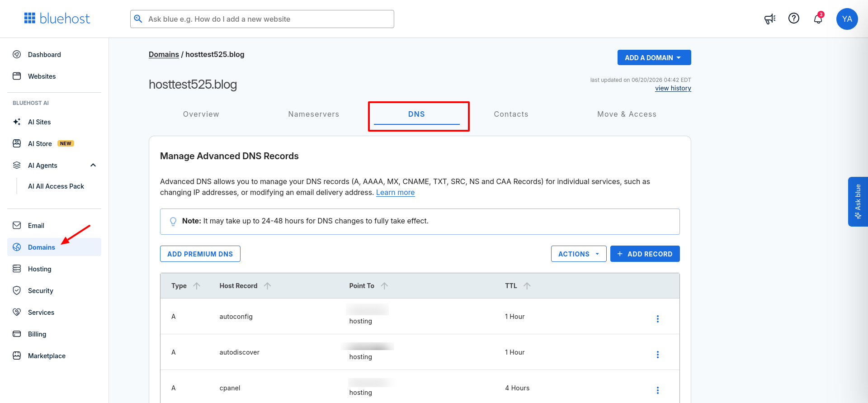The image size is (868, 403).
Task: Open the notifications bell icon
Action: 818,19
